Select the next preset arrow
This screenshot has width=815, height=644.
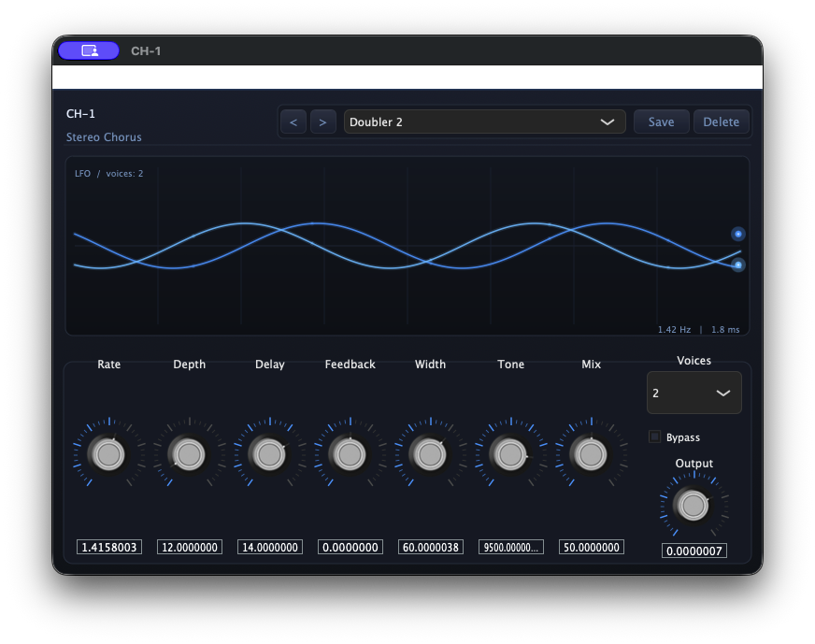(322, 122)
